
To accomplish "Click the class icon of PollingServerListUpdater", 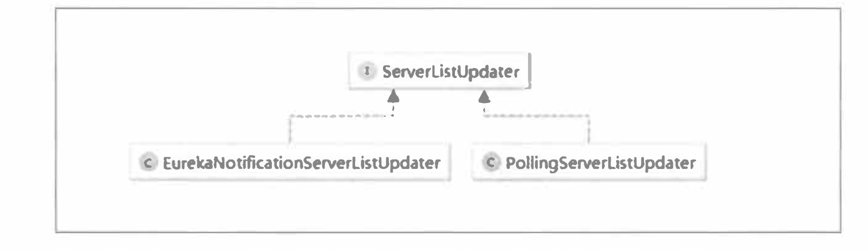I will (x=490, y=163).
